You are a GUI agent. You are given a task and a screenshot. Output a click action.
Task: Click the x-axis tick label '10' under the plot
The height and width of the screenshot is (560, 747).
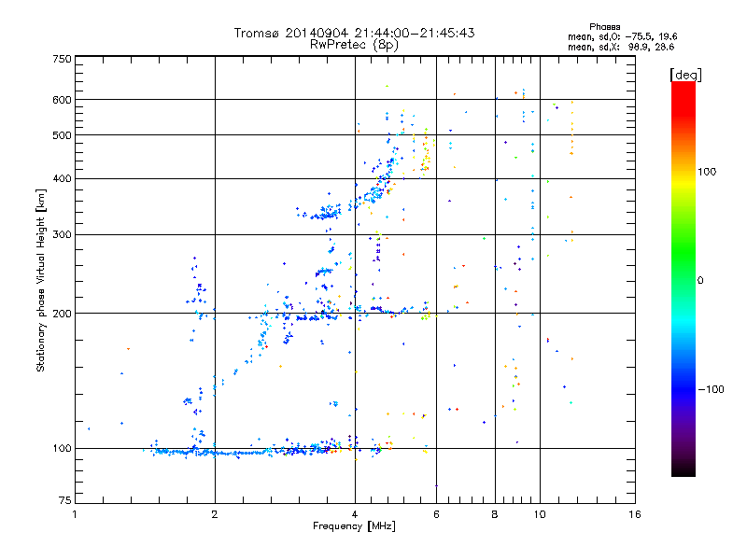pos(540,514)
